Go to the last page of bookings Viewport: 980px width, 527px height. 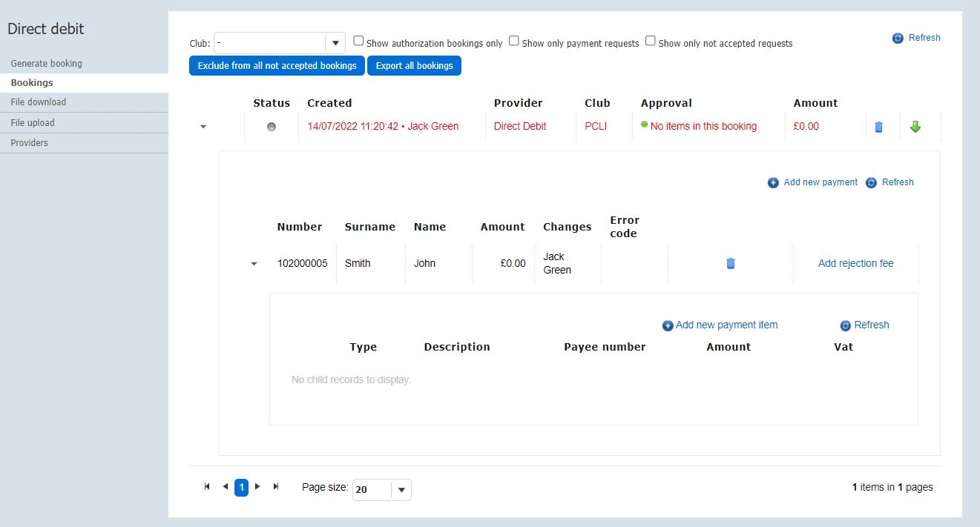[276, 487]
